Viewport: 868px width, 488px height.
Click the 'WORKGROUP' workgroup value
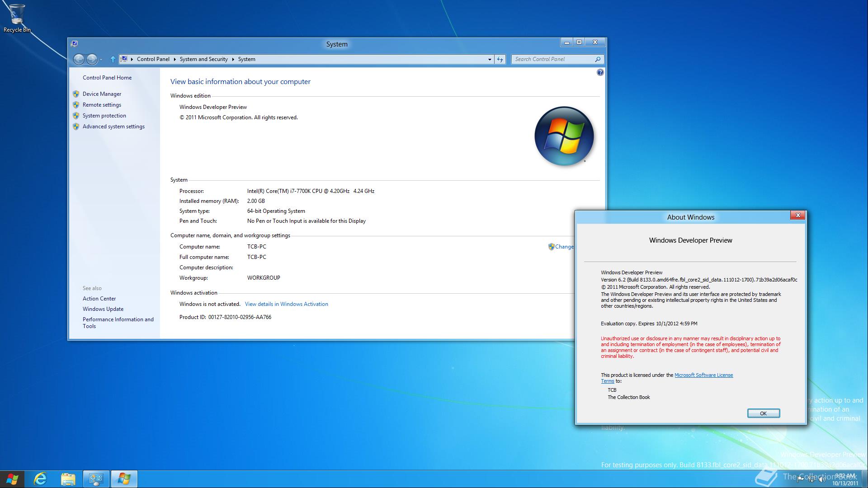click(264, 278)
